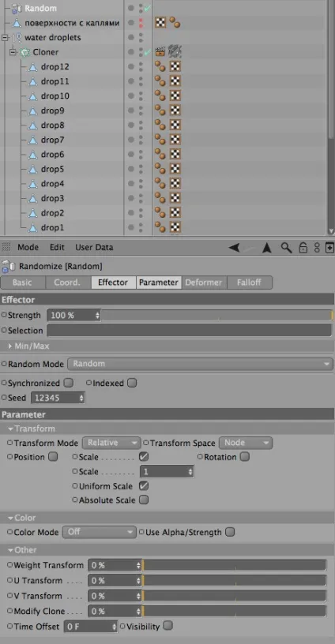
Task: Open the User Data menu
Action: tap(94, 247)
